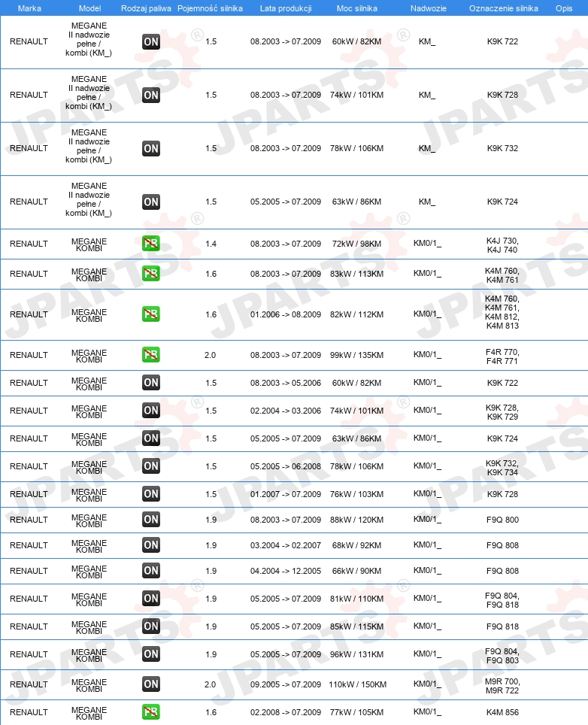The image size is (588, 725).
Task: Click the PB petrol icon in the 1.4 72kW row
Action: [x=150, y=243]
